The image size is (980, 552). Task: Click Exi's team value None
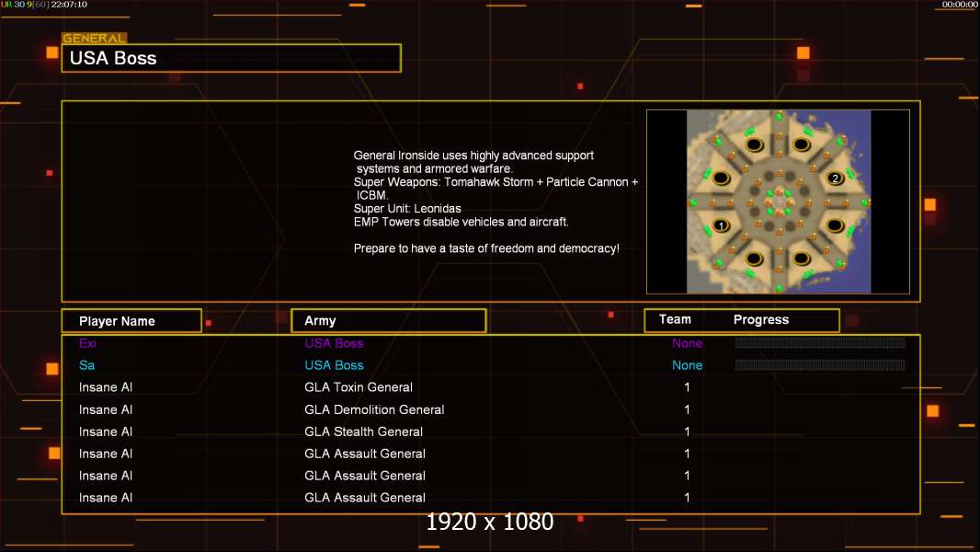pyautogui.click(x=687, y=343)
